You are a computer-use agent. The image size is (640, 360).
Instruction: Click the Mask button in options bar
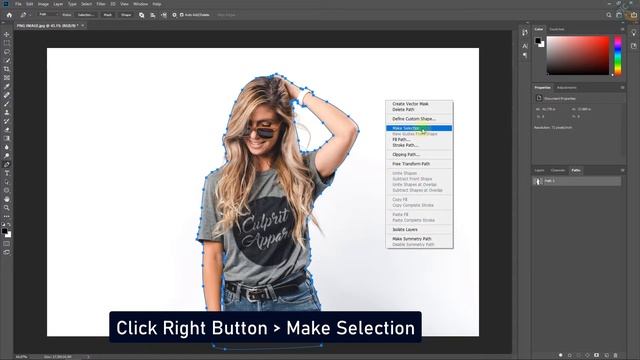coord(108,15)
